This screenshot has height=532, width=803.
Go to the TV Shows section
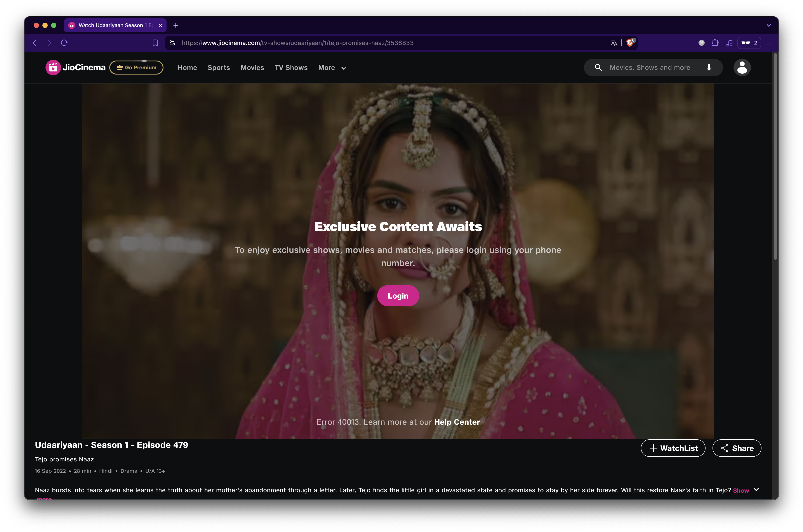(291, 68)
